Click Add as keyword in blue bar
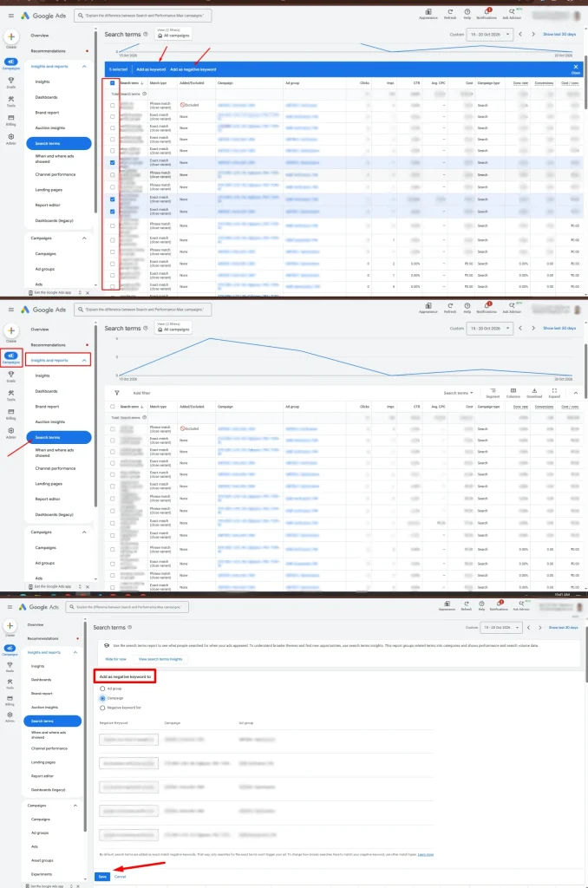 151,69
